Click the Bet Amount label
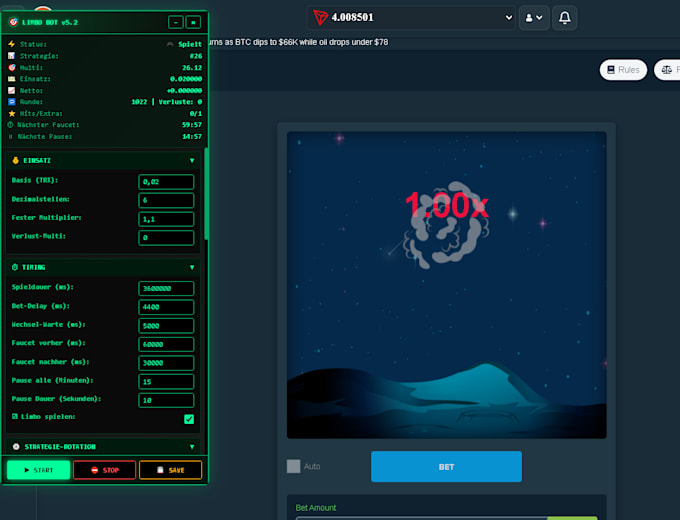 coord(316,507)
